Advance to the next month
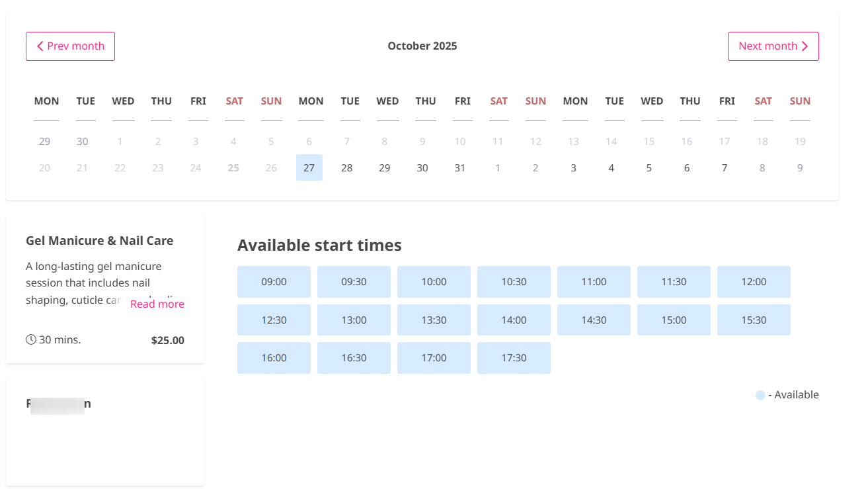The width and height of the screenshot is (868, 489). click(773, 46)
